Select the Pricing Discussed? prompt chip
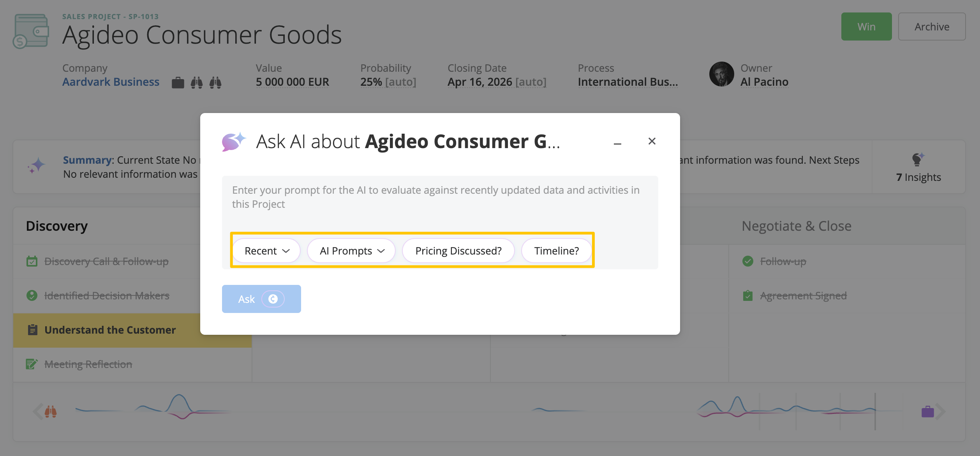 click(458, 251)
